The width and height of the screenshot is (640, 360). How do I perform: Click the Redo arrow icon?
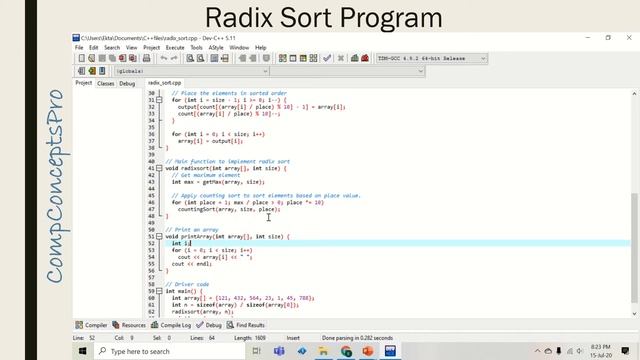(174, 58)
